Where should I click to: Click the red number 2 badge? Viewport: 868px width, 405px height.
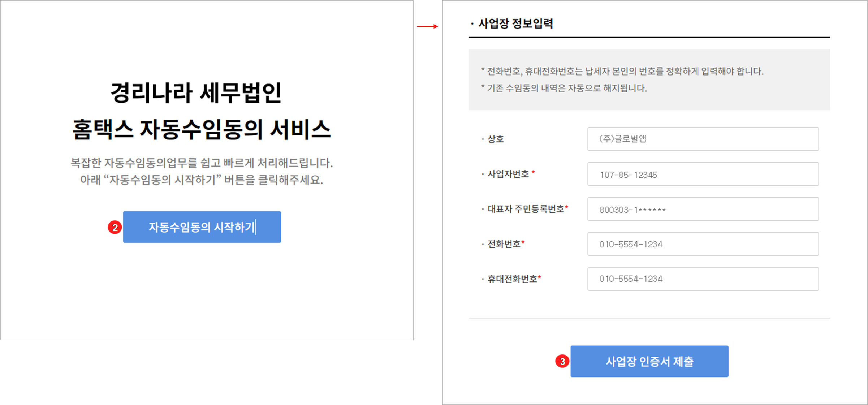point(115,228)
